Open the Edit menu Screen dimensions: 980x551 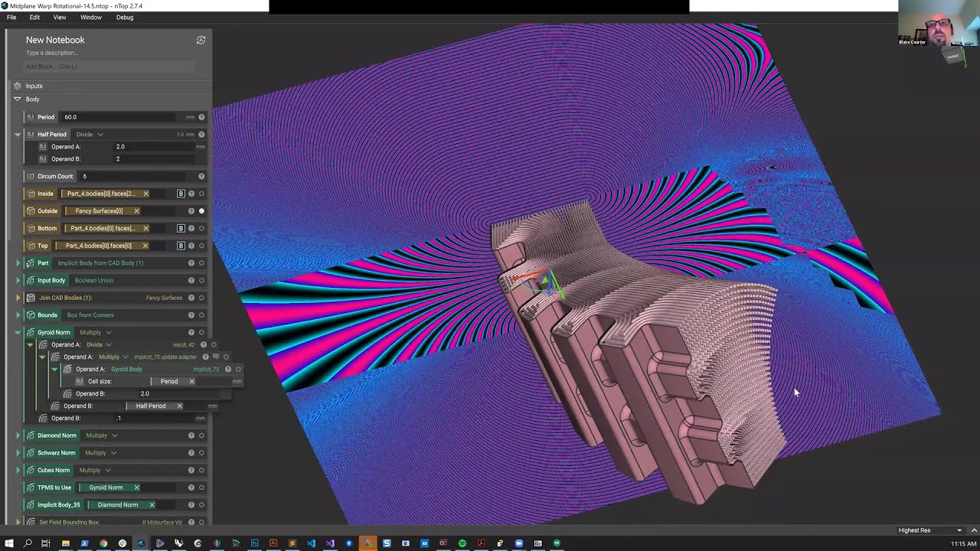coord(34,17)
